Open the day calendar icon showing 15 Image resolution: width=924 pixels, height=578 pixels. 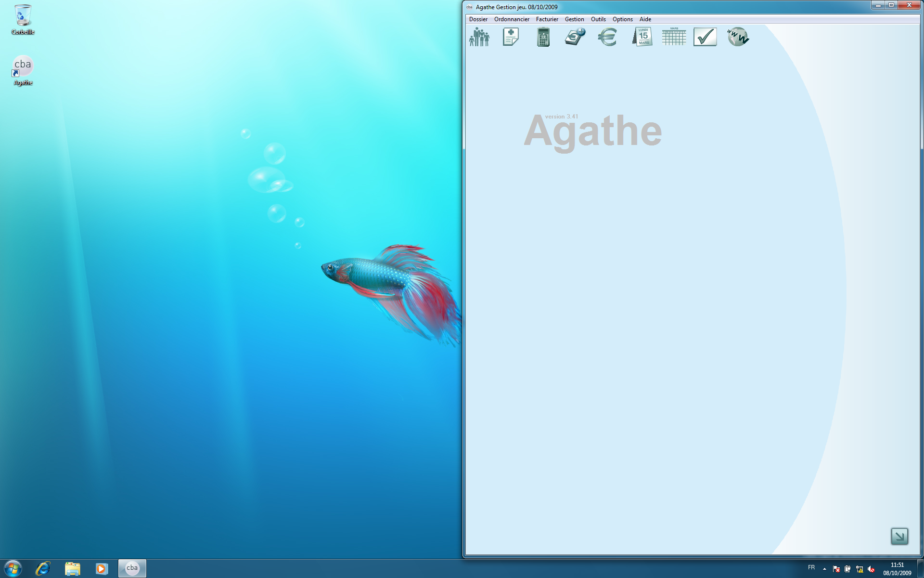[x=642, y=37]
